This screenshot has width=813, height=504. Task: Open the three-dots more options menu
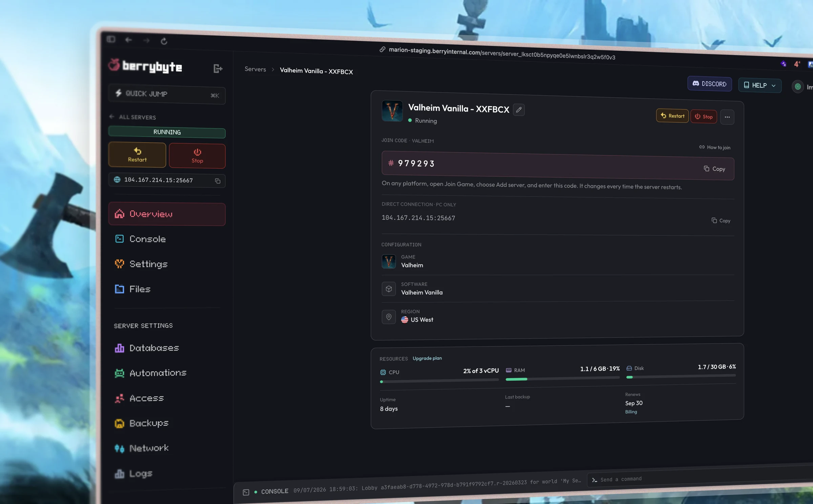tap(727, 117)
